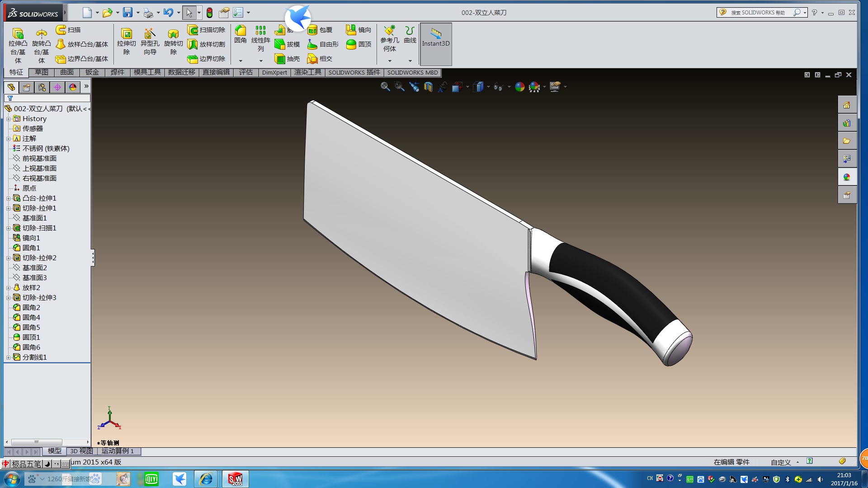Expand the 凸台-拉伸1 feature node
Viewport: 868px width, 488px height.
[x=8, y=198]
